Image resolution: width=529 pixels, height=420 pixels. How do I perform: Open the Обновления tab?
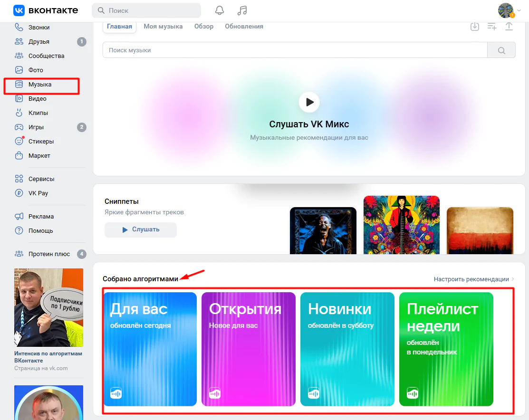click(x=244, y=26)
